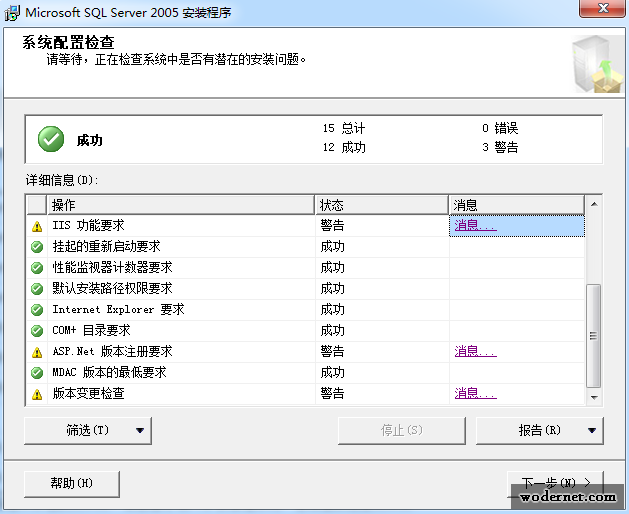Viewport: 629px width, 514px height.
Task: Click warning icon beside 版本变更检查
Action: (x=37, y=394)
